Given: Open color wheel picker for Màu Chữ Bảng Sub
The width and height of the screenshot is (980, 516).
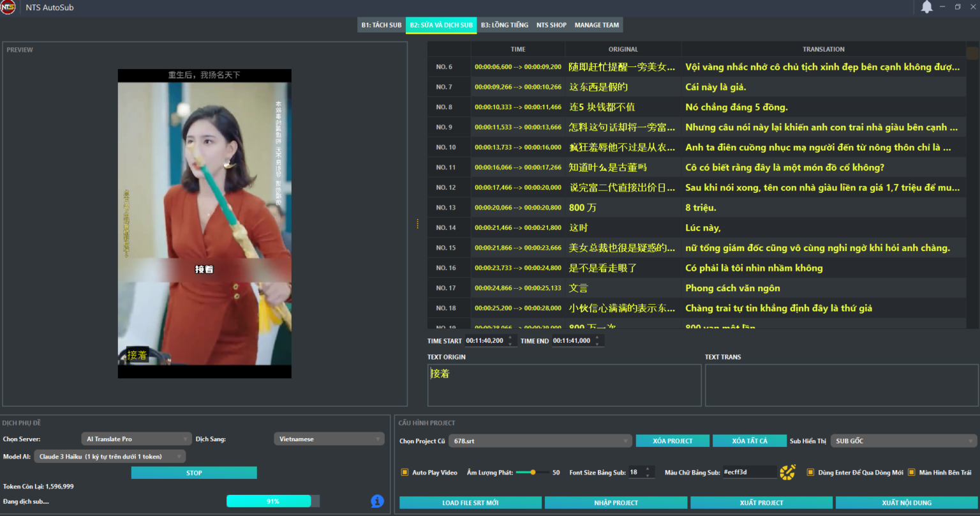Looking at the screenshot, I should [787, 471].
